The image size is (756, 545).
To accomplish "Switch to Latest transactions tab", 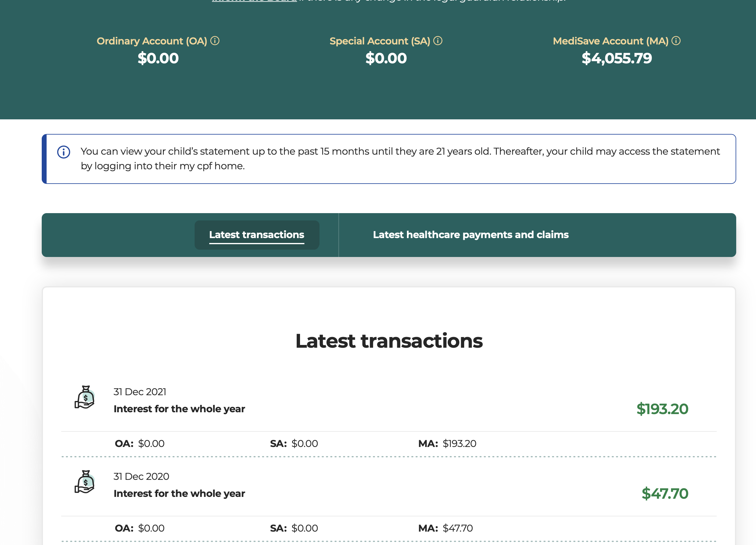I will [x=257, y=235].
